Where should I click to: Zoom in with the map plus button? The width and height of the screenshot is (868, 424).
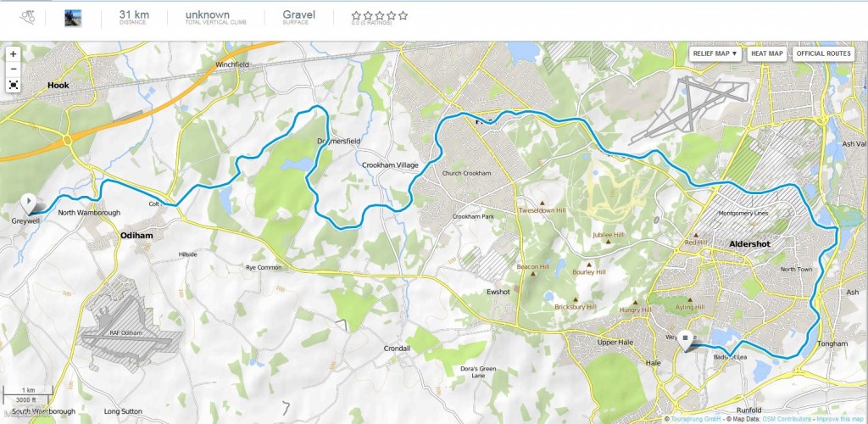[14, 54]
